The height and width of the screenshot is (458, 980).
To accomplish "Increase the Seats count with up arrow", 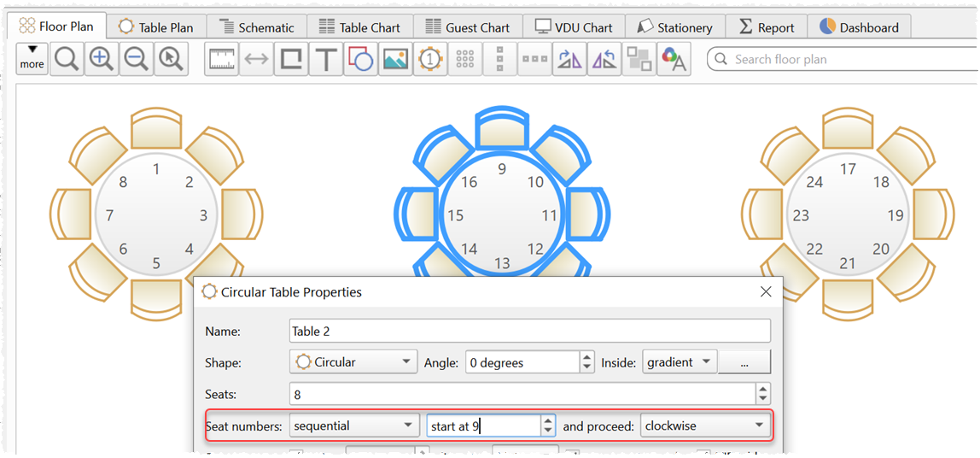I will 762,389.
